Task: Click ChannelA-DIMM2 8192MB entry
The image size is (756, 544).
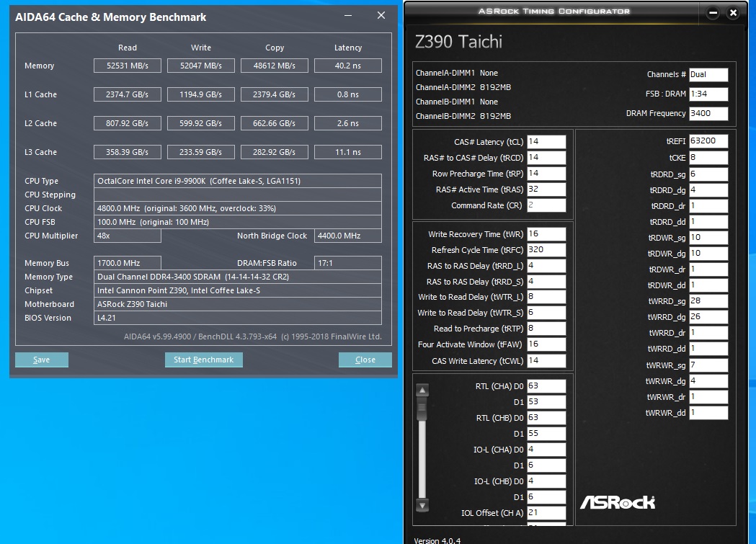Action: point(463,88)
